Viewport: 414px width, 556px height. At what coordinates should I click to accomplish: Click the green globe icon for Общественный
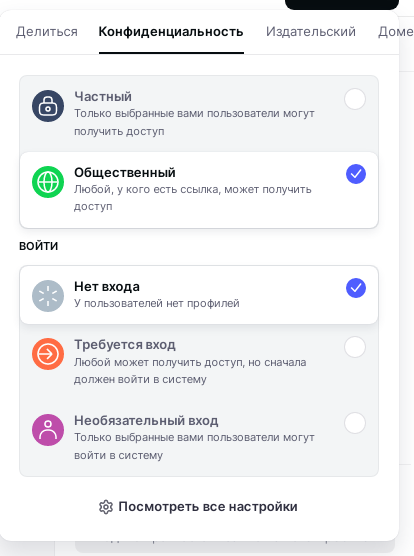coord(48,182)
